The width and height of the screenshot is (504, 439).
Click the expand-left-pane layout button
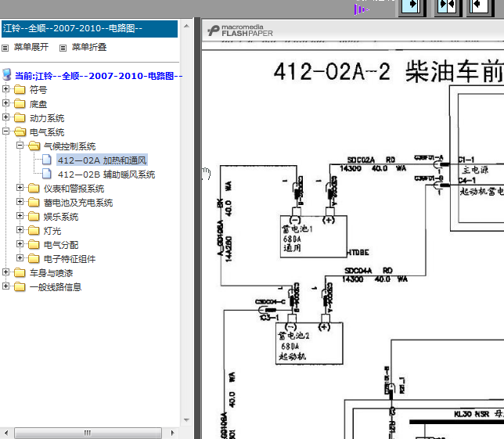click(x=412, y=7)
